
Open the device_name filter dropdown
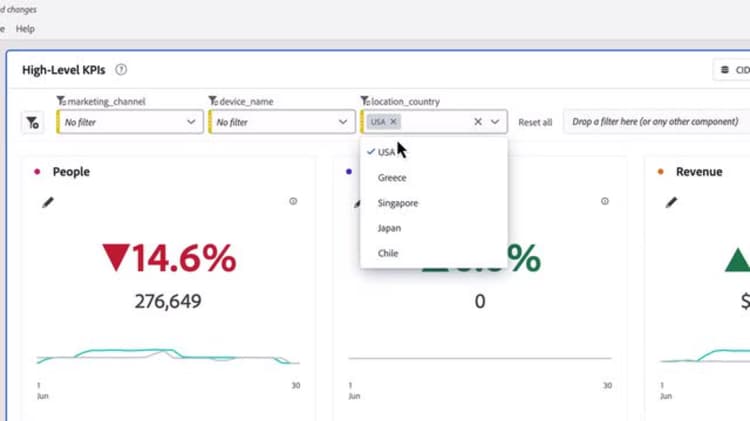tap(282, 122)
